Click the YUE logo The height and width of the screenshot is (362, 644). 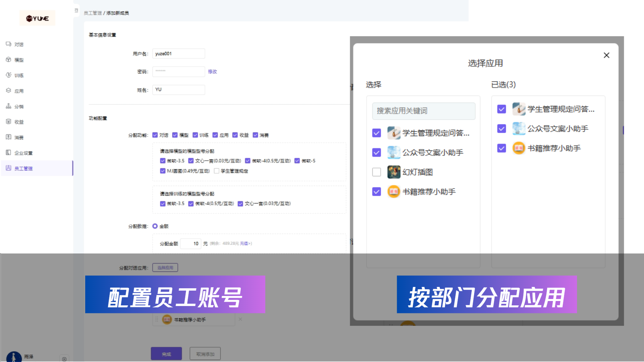tap(37, 18)
